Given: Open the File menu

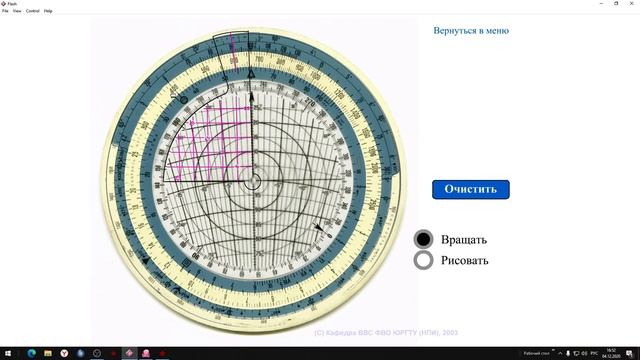Looking at the screenshot, I should (5, 11).
